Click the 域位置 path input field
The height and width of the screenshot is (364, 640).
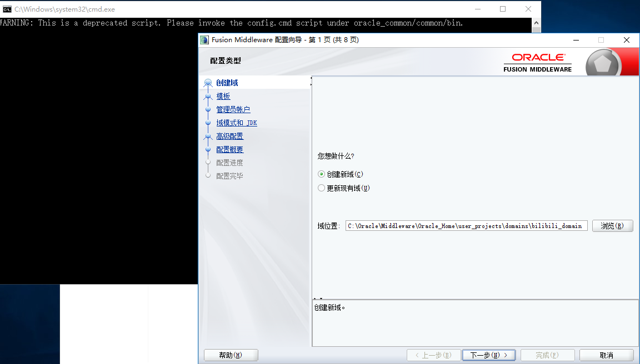(x=466, y=226)
